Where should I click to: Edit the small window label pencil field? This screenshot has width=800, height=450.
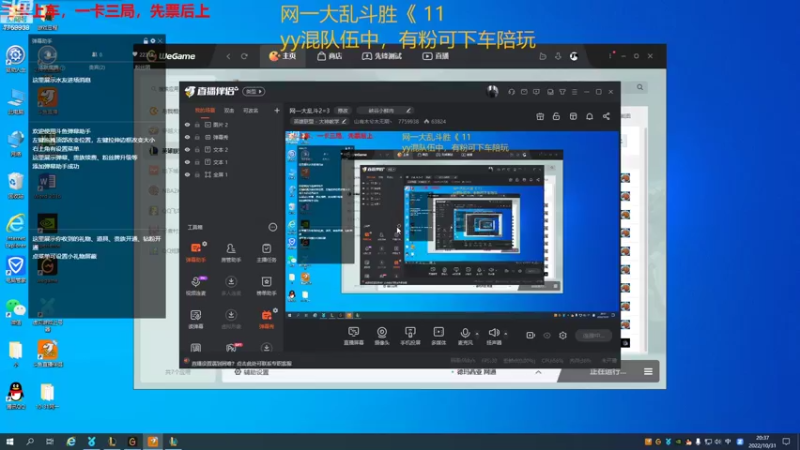[x=385, y=110]
